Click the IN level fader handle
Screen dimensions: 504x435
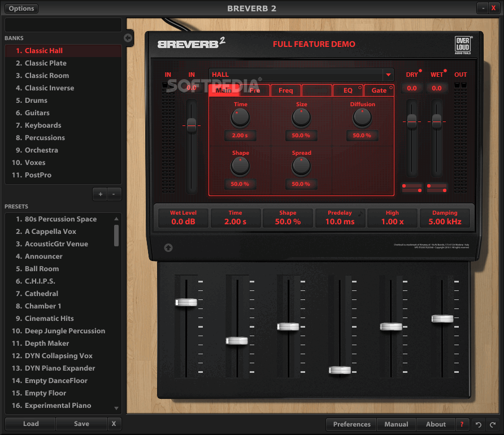click(192, 125)
